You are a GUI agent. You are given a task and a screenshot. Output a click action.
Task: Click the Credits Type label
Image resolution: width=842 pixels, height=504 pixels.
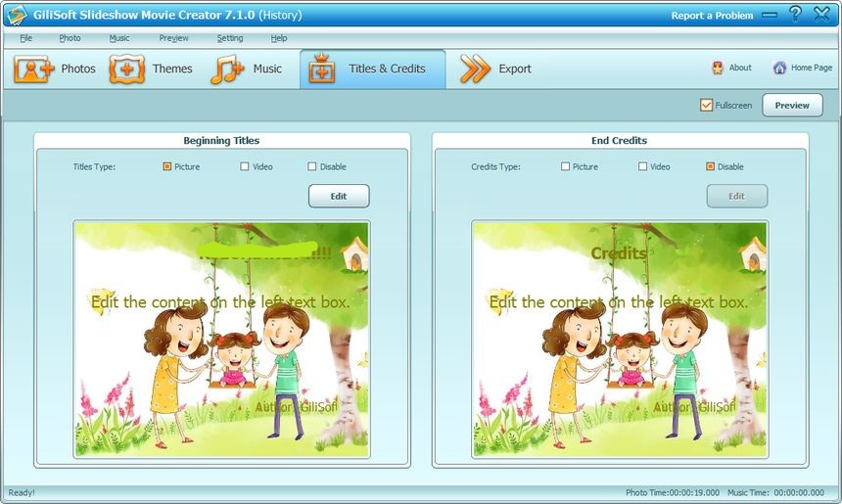tap(495, 167)
